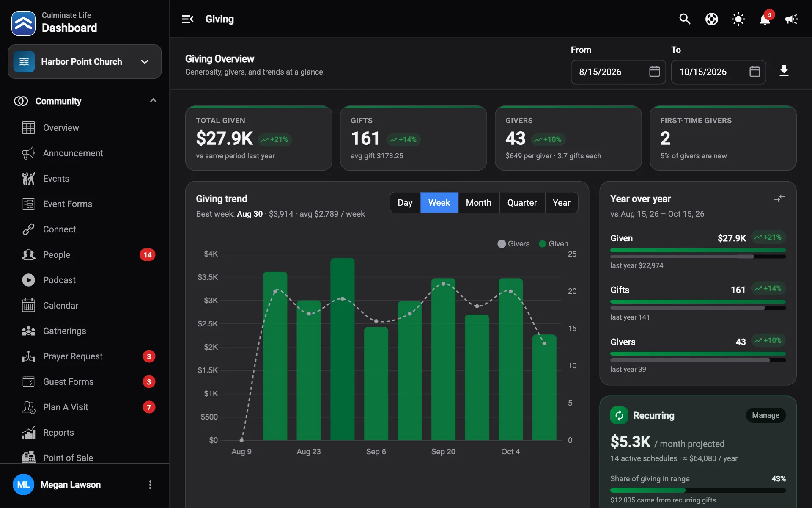Click the help lifebuoy icon
The height and width of the screenshot is (508, 812).
coord(711,19)
